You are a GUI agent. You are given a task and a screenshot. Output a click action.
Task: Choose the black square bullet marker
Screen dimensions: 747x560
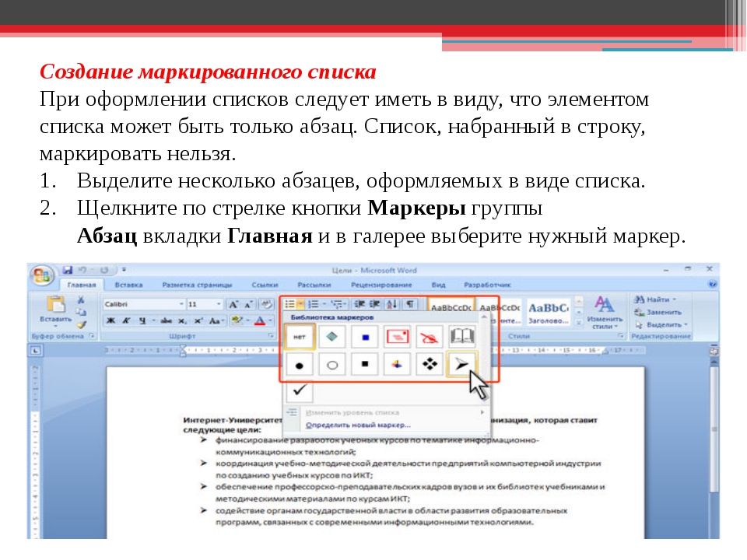coord(365,365)
